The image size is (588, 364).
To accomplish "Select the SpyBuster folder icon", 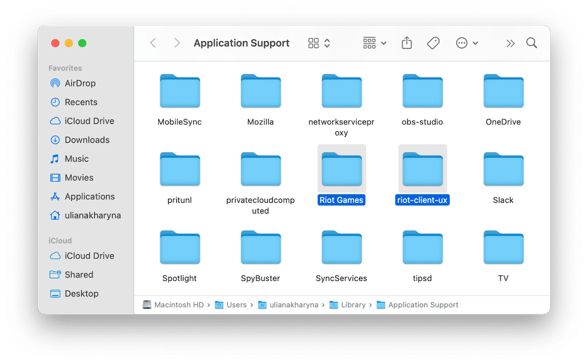I will [x=261, y=248].
